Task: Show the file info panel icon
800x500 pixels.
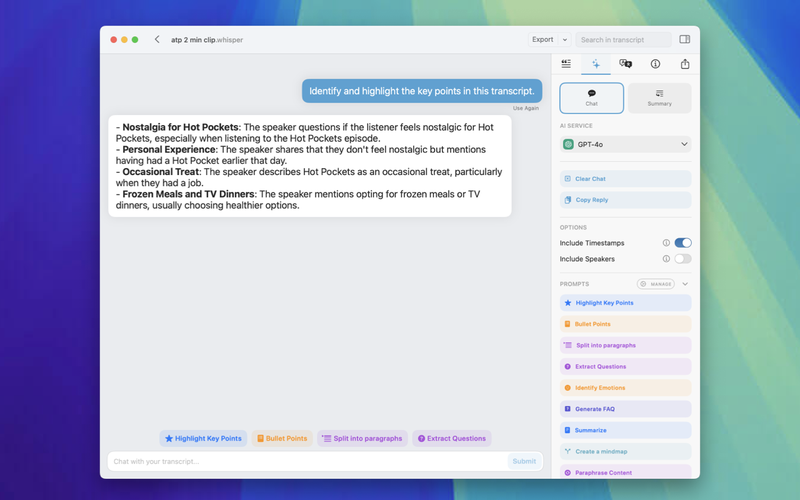Action: click(655, 64)
